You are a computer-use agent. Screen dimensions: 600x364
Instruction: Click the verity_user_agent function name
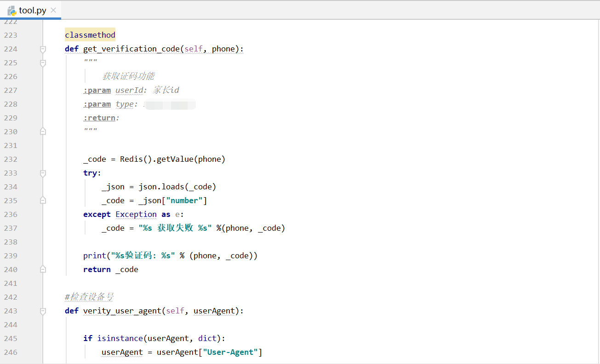click(122, 311)
